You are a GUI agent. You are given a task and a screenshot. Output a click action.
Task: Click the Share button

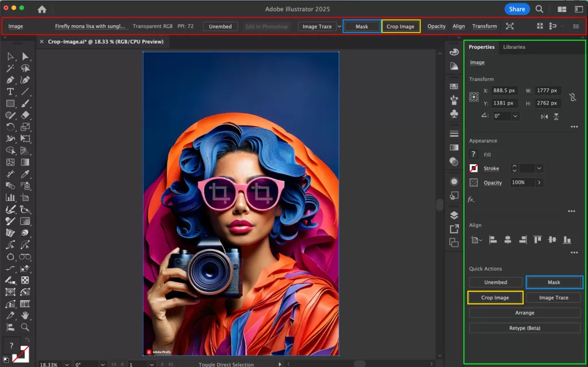[517, 9]
